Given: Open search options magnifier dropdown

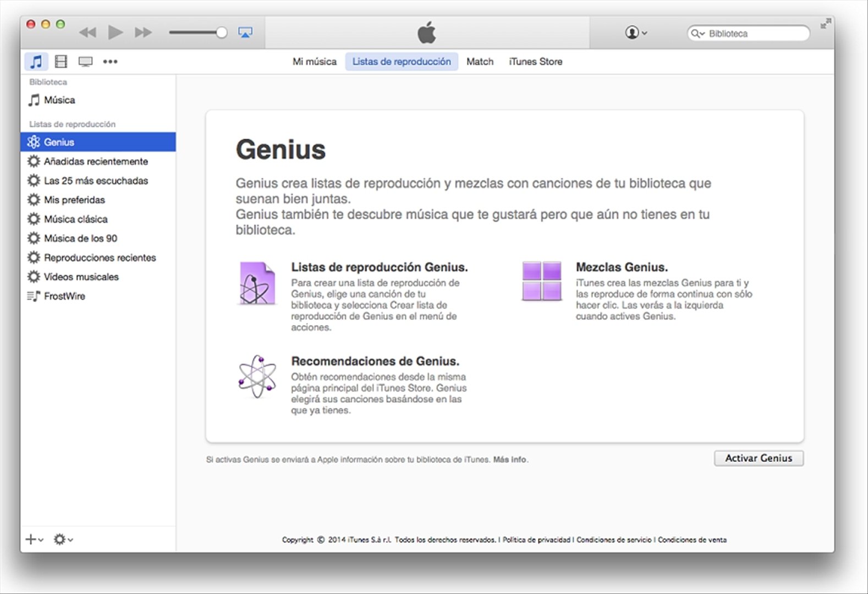Looking at the screenshot, I should click(x=697, y=34).
